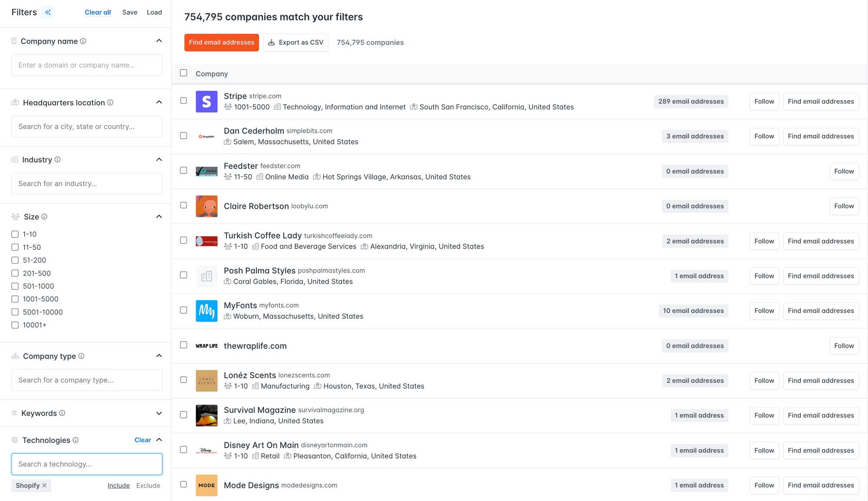868x501 pixels.
Task: Enable the 1001-5000 size filter checkbox
Action: pyautogui.click(x=15, y=299)
